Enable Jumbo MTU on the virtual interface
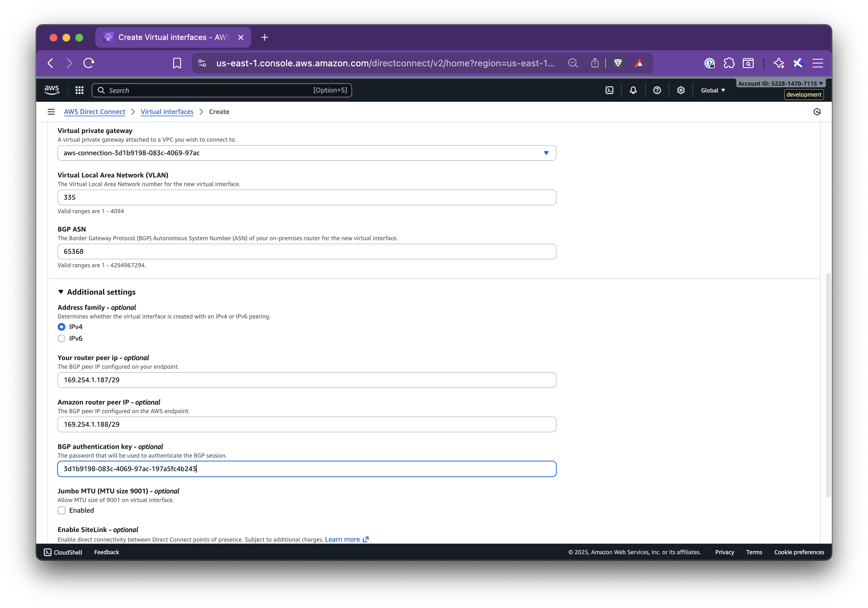Viewport: 868px width, 608px height. [x=61, y=510]
